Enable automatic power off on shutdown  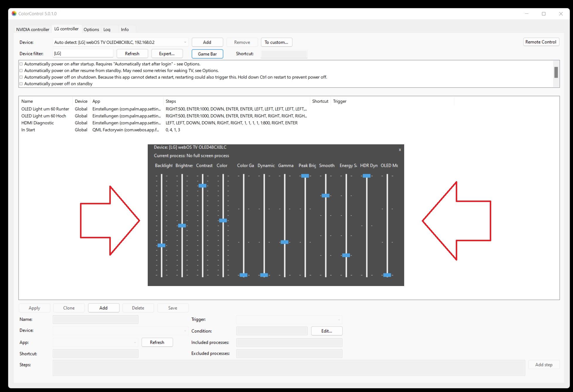coord(21,77)
